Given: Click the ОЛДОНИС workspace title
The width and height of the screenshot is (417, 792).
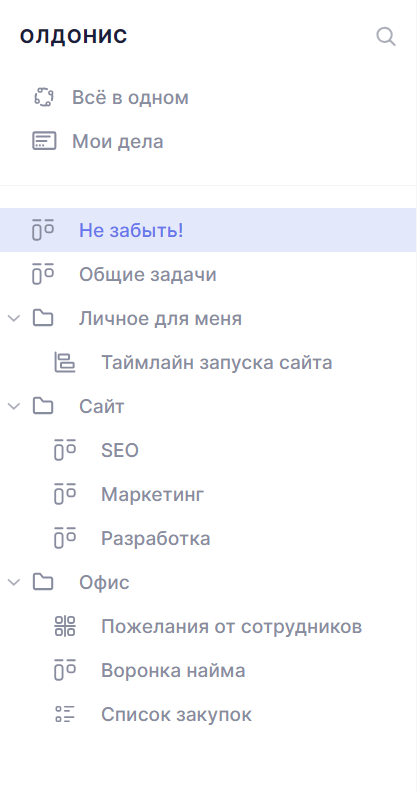Looking at the screenshot, I should click(74, 36).
